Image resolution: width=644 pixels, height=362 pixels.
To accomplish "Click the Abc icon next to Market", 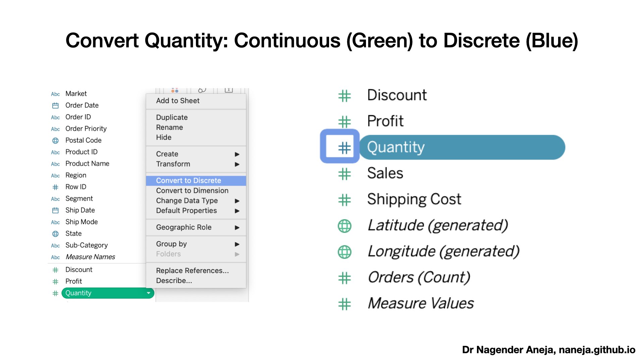I will (x=55, y=94).
